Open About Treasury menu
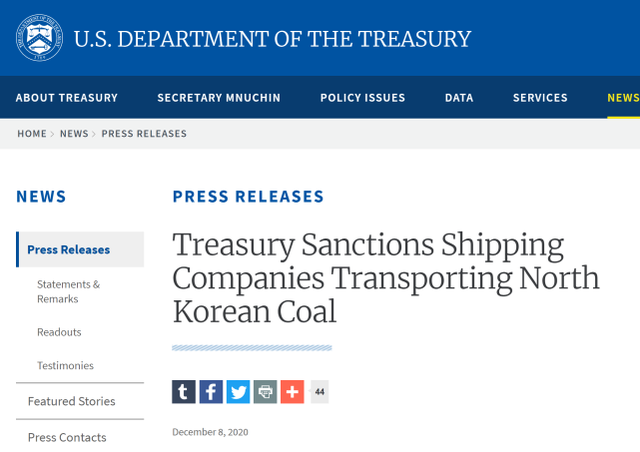The image size is (640, 452). tap(67, 98)
